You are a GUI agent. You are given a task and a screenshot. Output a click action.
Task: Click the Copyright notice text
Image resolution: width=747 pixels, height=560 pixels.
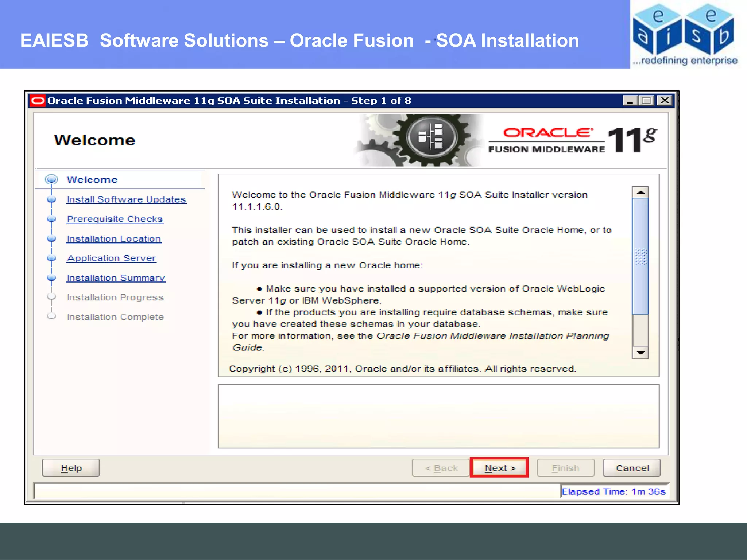tap(402, 369)
